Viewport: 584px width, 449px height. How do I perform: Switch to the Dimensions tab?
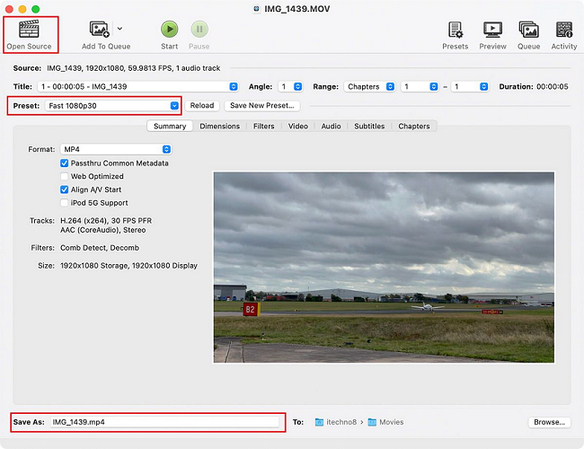pyautogui.click(x=219, y=126)
